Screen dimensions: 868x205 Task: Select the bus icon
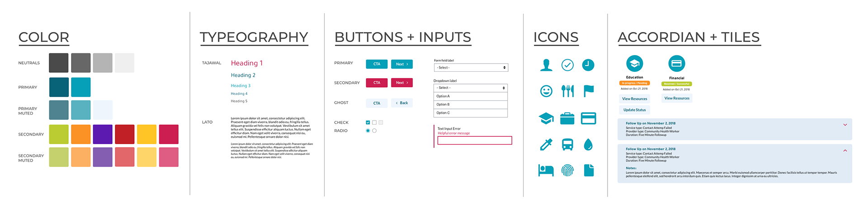pyautogui.click(x=567, y=144)
